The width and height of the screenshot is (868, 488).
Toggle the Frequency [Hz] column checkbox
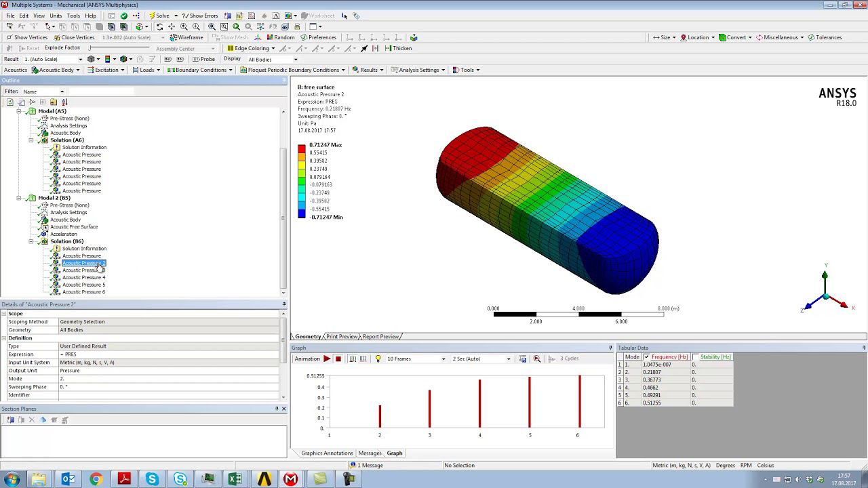tap(646, 357)
